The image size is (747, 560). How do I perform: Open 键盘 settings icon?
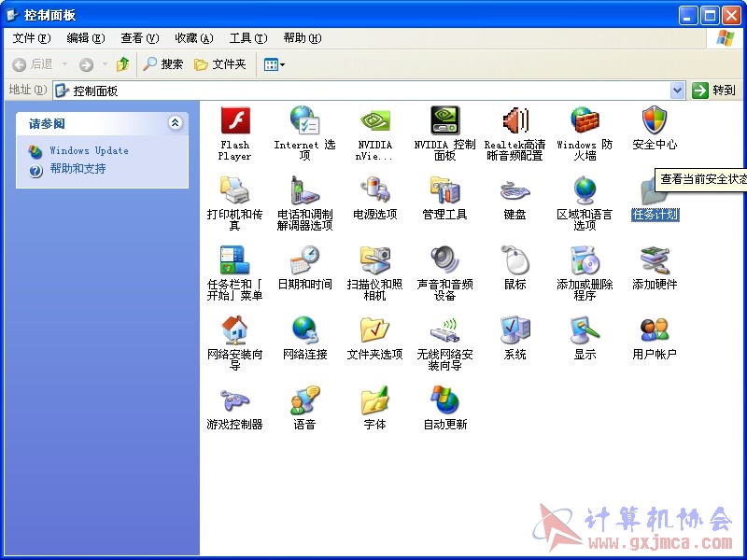click(x=515, y=190)
